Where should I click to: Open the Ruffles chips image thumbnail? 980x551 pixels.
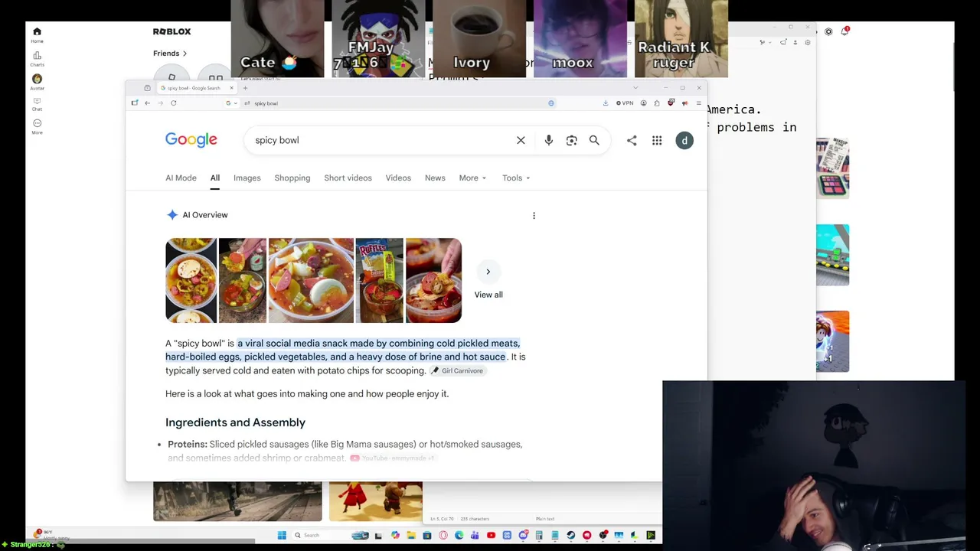point(379,281)
